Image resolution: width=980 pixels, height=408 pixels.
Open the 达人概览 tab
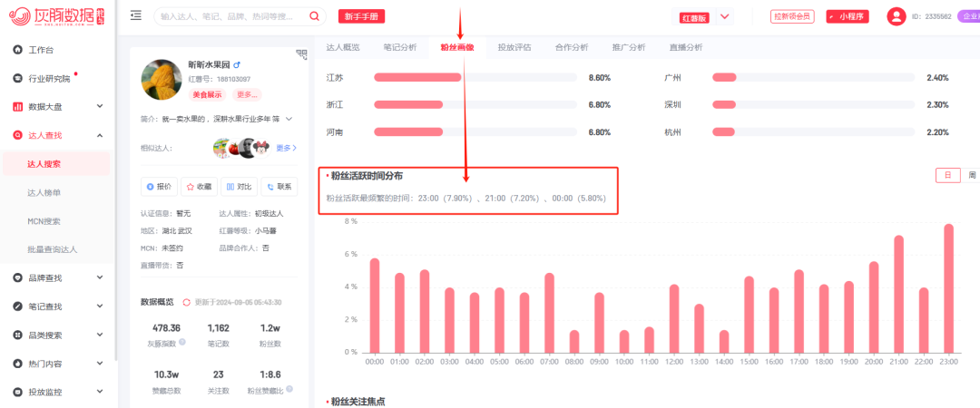(343, 47)
